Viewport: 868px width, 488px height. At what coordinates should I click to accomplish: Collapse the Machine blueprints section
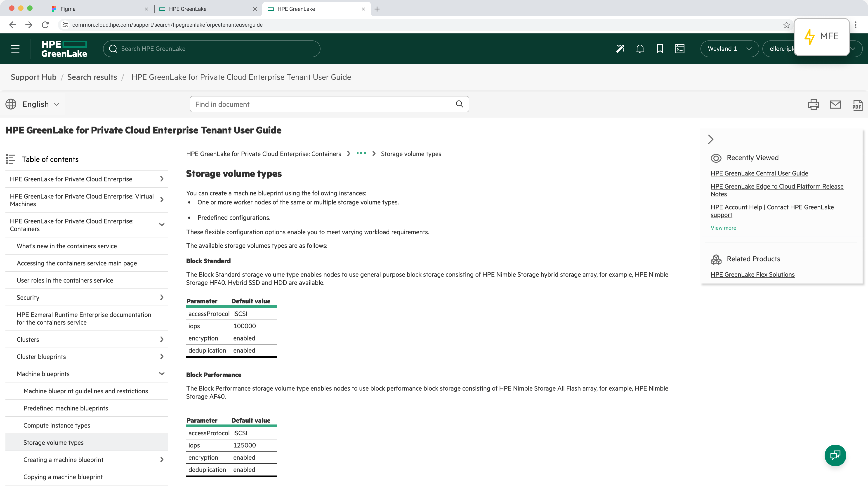(x=162, y=373)
